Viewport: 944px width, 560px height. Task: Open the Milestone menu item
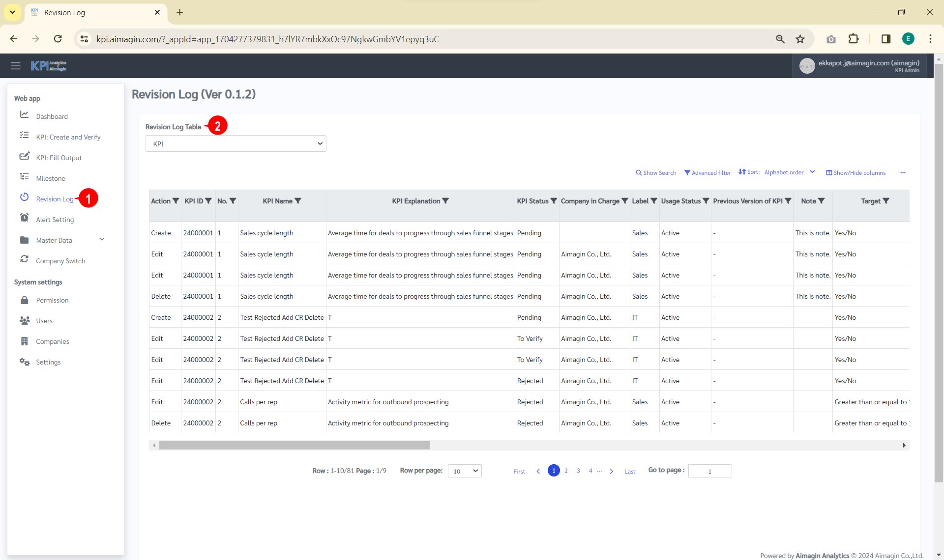[51, 178]
